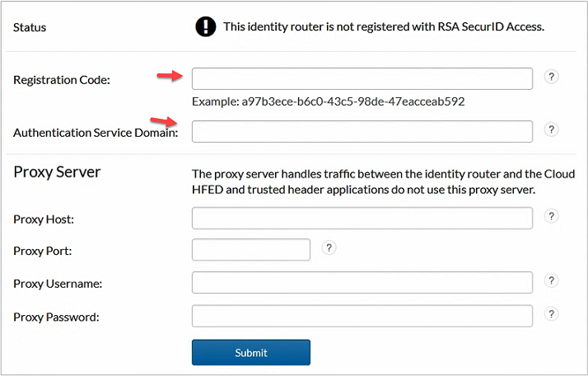Click the Authentication Service Domain label
588x376 pixels.
[96, 133]
